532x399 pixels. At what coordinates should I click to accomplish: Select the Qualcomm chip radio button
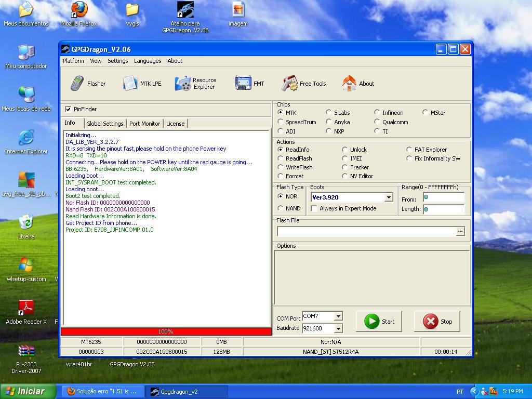pos(377,122)
